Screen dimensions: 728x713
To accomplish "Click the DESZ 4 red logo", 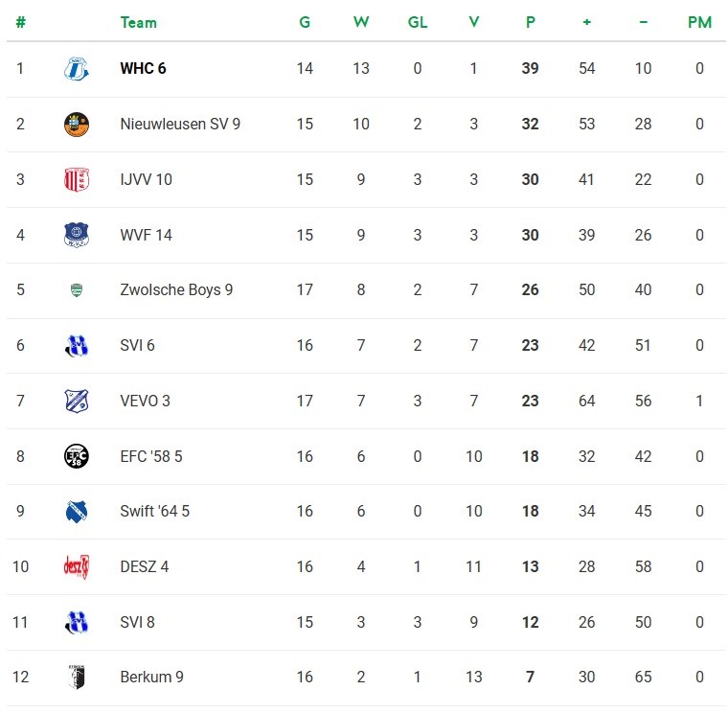I will pyautogui.click(x=76, y=566).
